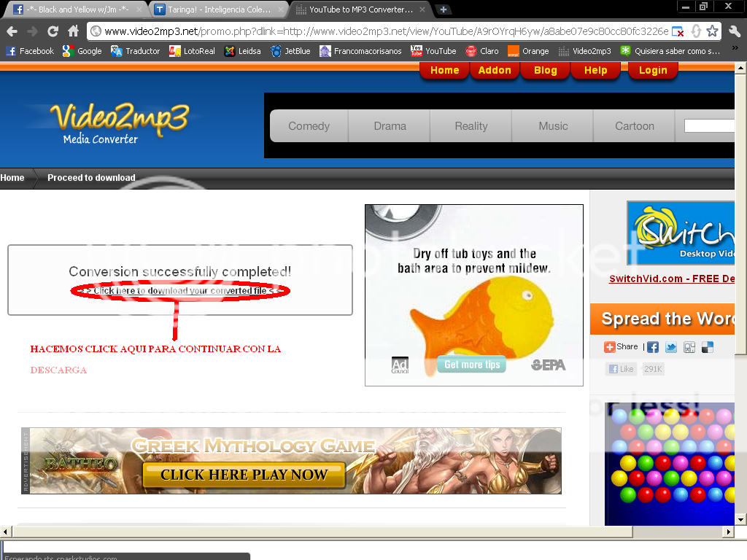Click the browser forward arrow
This screenshot has height=560, width=747.
(x=32, y=31)
